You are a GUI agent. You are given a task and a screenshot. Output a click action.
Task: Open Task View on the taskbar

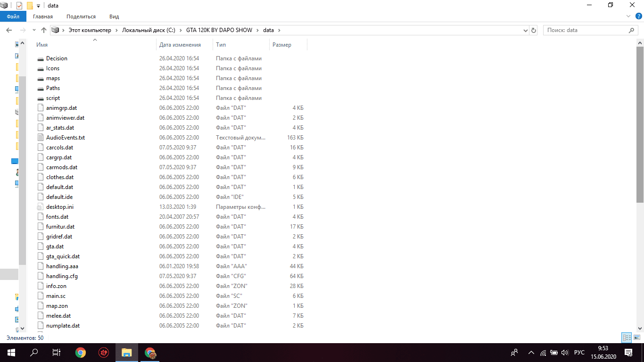(x=56, y=353)
